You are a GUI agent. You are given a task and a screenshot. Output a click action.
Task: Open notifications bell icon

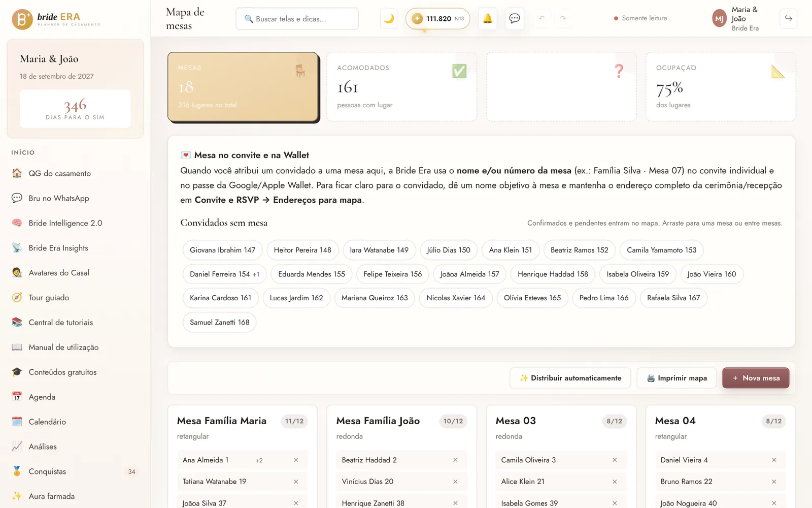[x=488, y=19]
